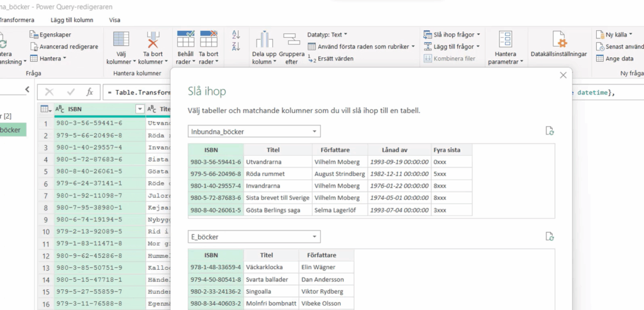Open Datakällsinställningar
Viewport: 644px width, 310px height.
[x=558, y=41]
